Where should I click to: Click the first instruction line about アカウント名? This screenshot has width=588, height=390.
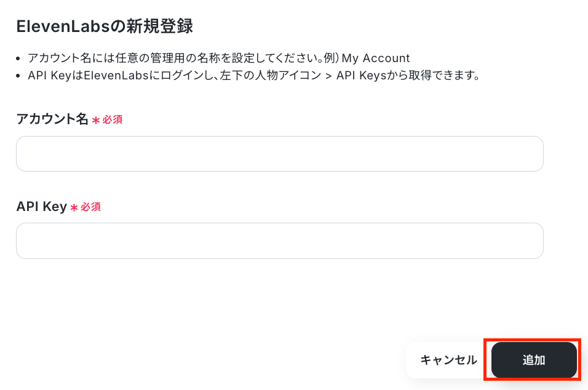click(x=218, y=58)
